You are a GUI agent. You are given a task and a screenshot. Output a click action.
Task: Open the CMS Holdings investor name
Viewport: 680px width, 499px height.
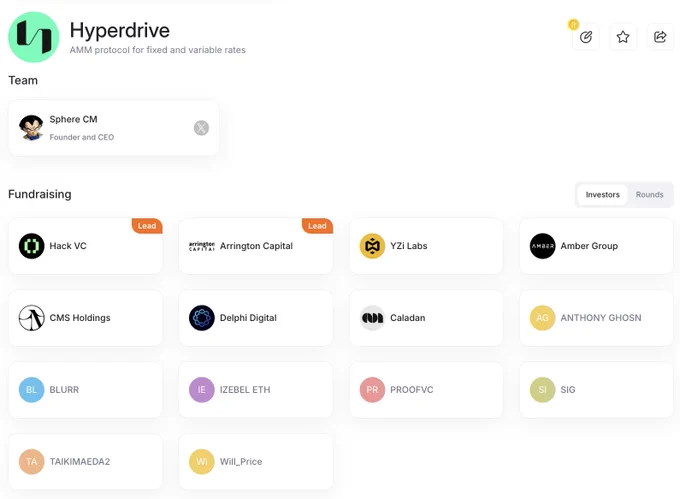pyautogui.click(x=80, y=318)
